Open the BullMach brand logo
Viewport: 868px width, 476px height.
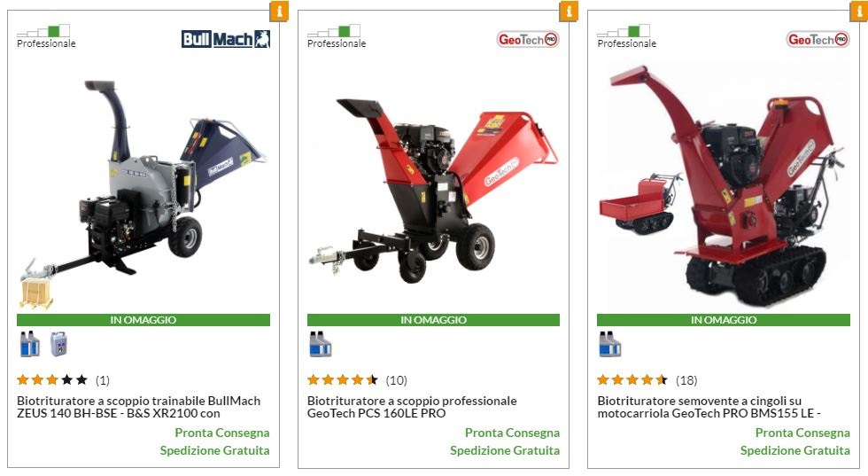[226, 39]
